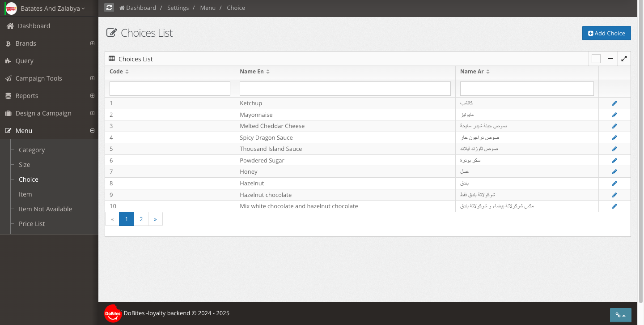Expand the Choices List panel to fullscreen
The image size is (644, 325).
624,59
